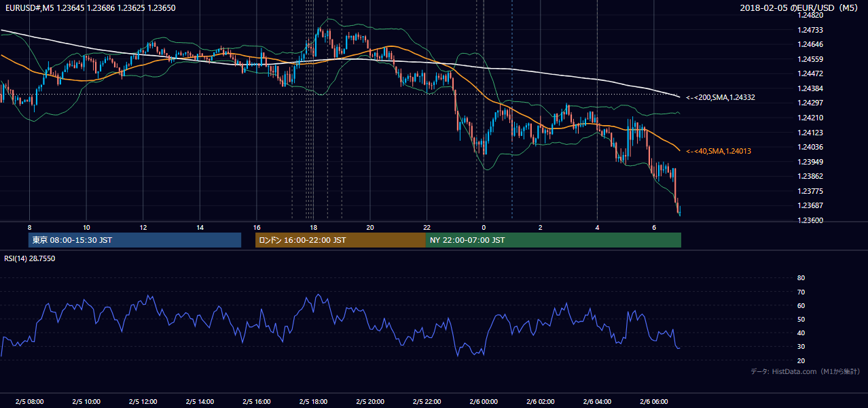
Task: Click price axis value 1.23775
Action: 810,191
